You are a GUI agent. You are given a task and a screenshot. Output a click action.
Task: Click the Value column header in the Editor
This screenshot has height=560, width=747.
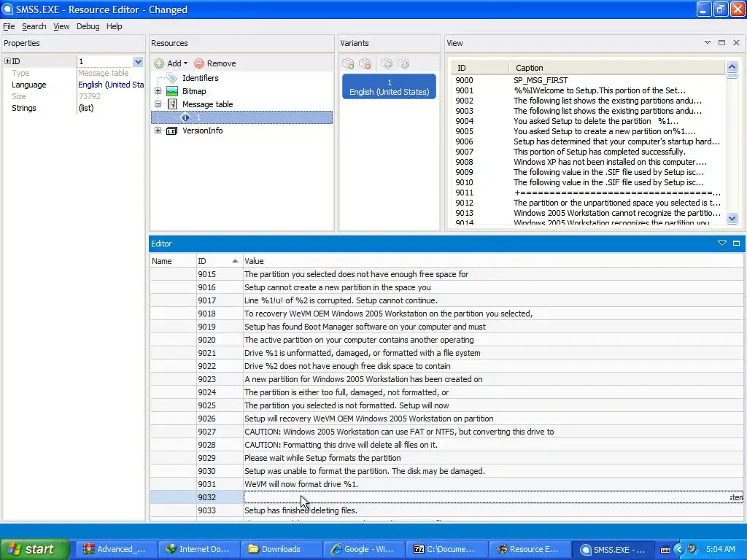(493, 261)
